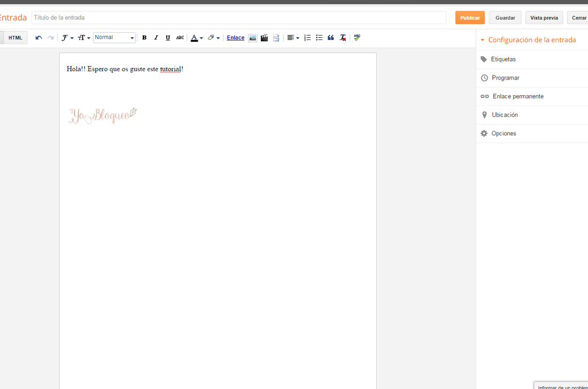
Task: Click the Enlace link button
Action: click(x=235, y=38)
